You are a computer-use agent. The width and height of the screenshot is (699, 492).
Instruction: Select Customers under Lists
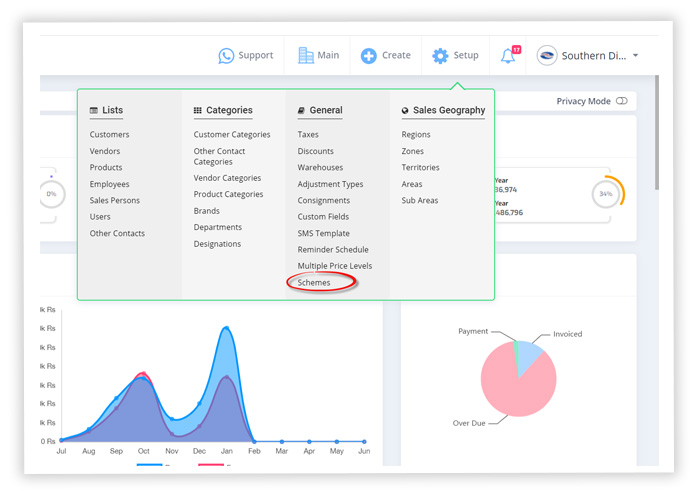click(109, 135)
